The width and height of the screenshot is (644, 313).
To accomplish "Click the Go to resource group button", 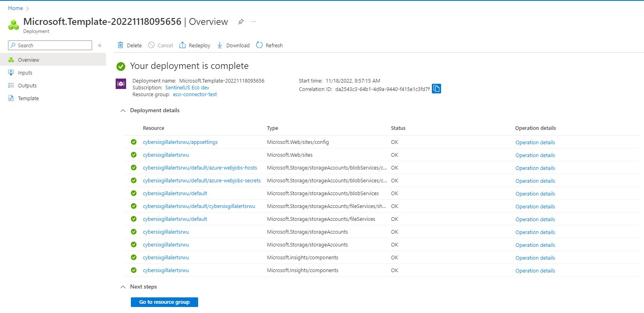I will [x=165, y=302].
